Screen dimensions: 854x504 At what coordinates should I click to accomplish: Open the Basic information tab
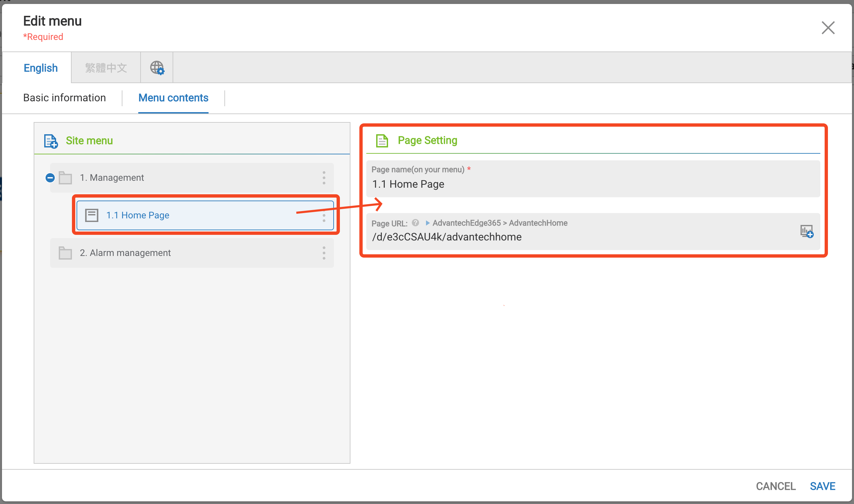65,98
